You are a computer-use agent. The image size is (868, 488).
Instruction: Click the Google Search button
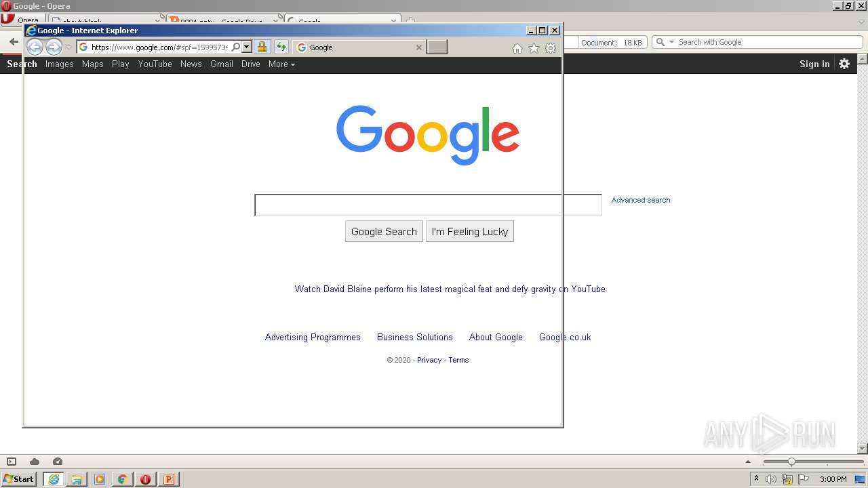[384, 231]
